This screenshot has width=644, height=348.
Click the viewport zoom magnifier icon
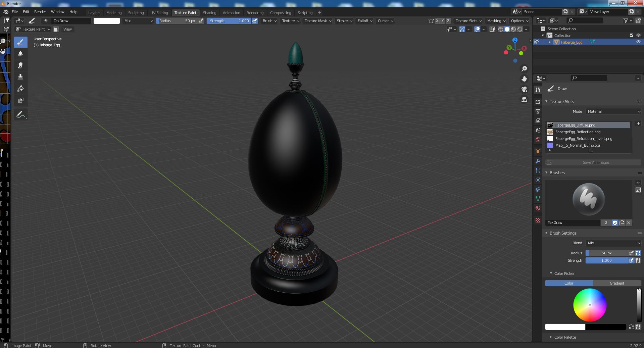[x=524, y=69]
